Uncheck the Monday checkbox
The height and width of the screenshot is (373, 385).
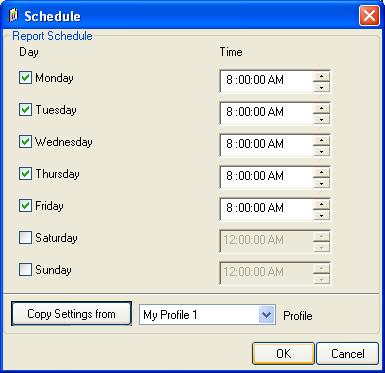coord(25,77)
